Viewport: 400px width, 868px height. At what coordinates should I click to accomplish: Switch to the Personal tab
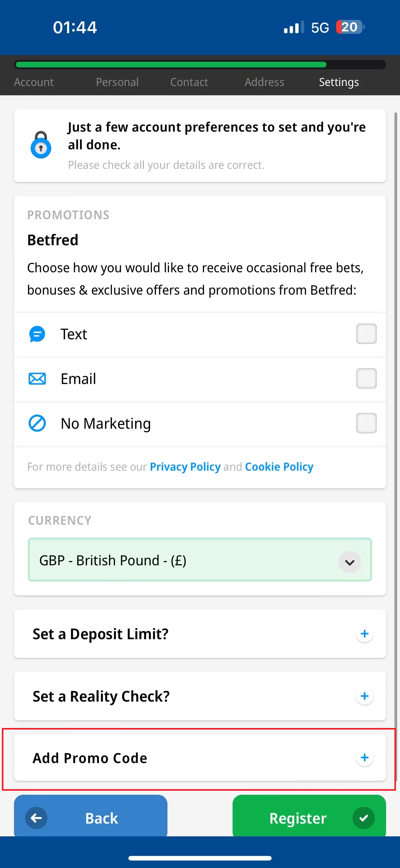click(117, 82)
